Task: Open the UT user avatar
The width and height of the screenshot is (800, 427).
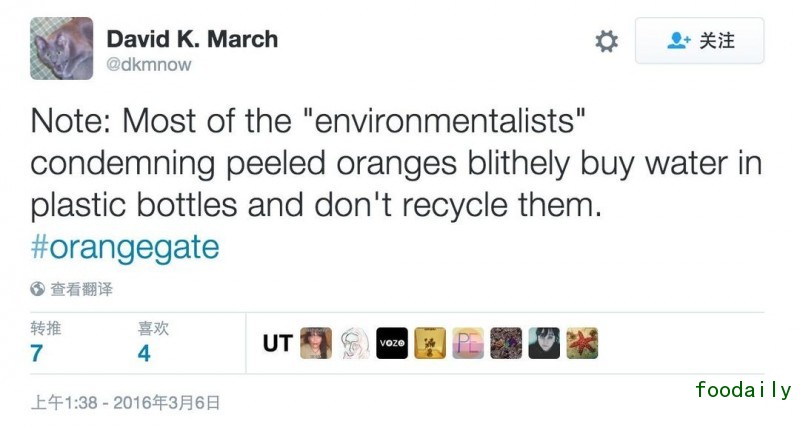Action: tap(277, 343)
